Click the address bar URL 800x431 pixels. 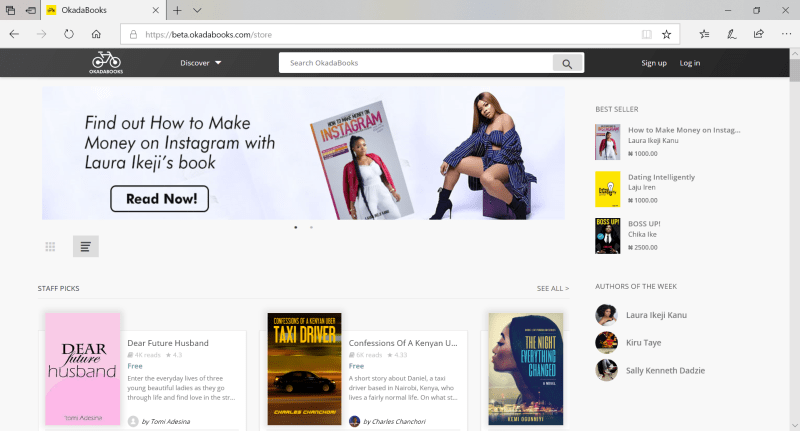coord(208,35)
